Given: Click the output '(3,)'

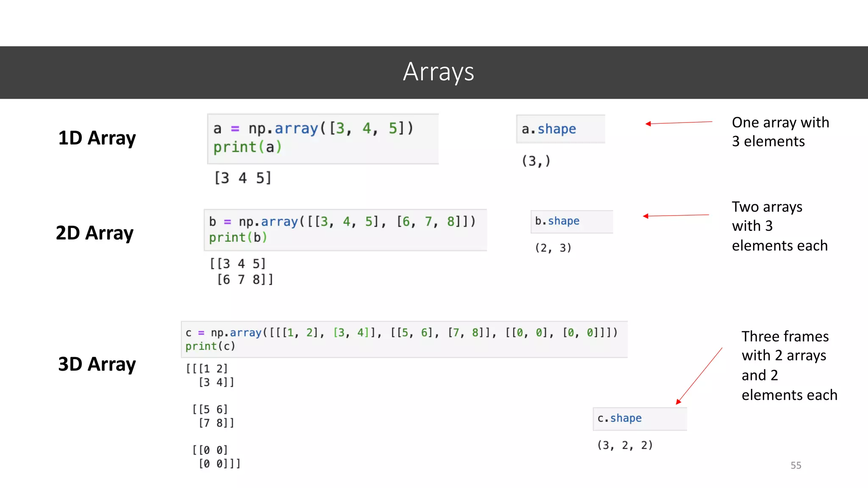Looking at the screenshot, I should (x=536, y=161).
